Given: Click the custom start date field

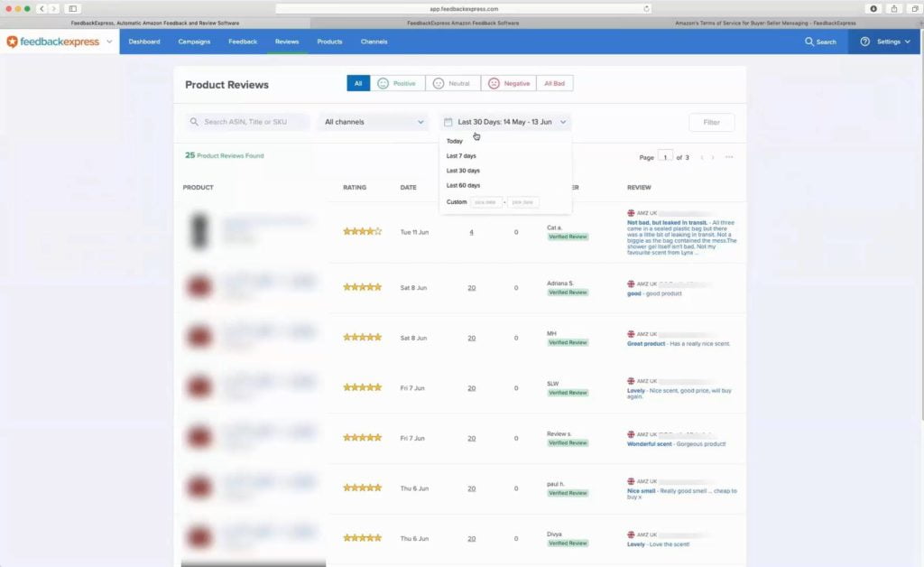Looking at the screenshot, I should click(486, 202).
